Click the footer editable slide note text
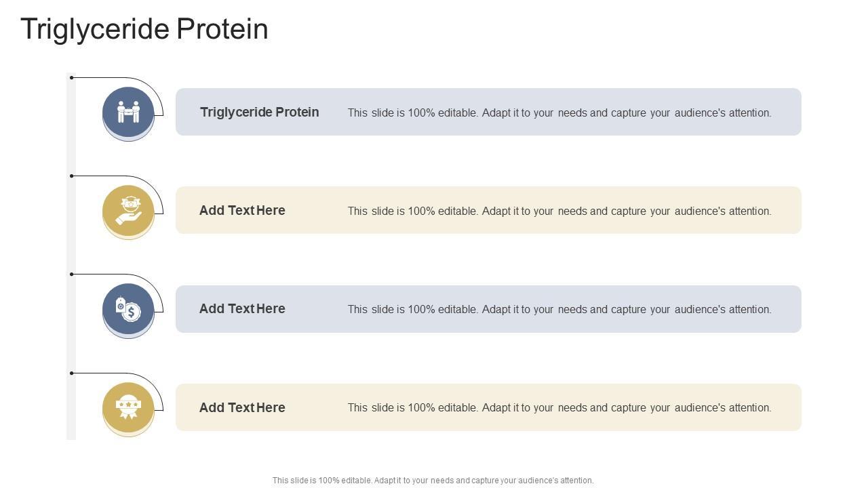 tap(433, 481)
